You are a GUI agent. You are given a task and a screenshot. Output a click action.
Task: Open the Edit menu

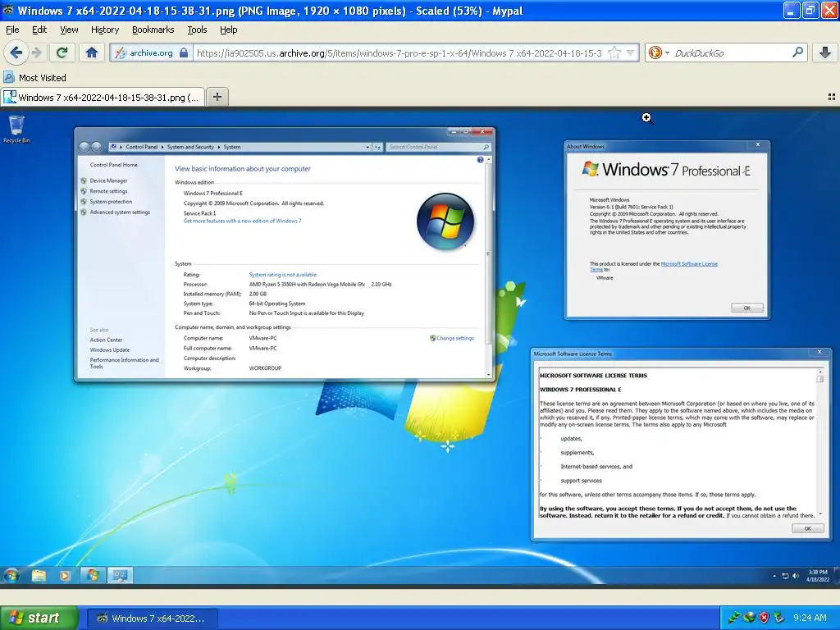click(39, 30)
